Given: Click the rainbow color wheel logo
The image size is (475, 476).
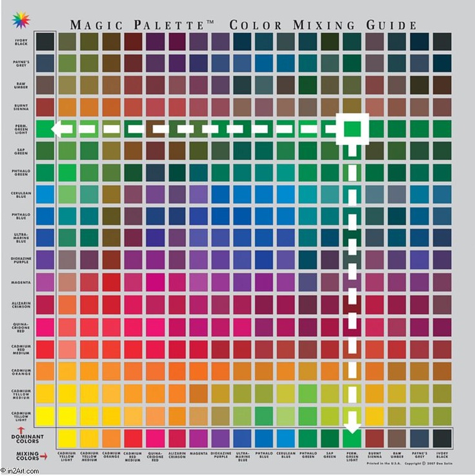Looking at the screenshot, I should [x=21, y=19].
